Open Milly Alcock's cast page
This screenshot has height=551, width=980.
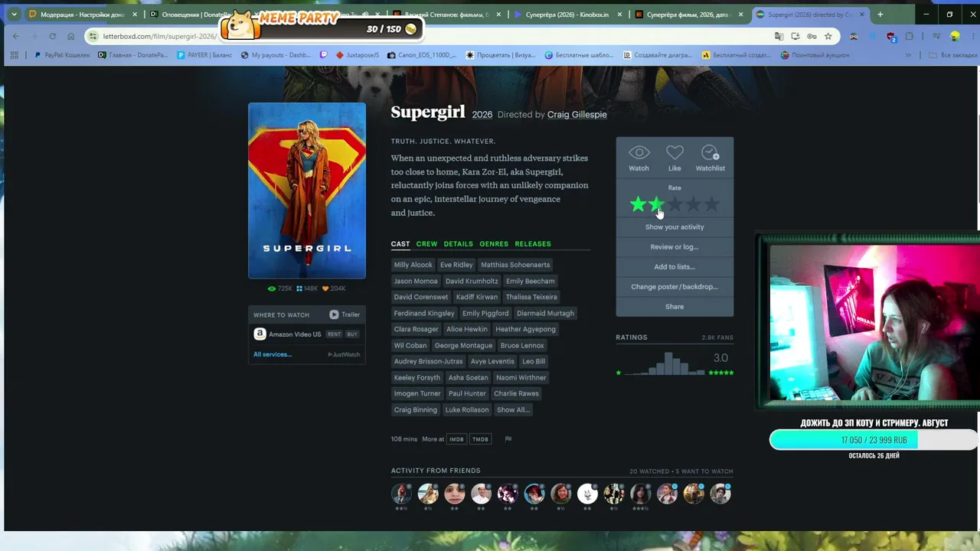(x=413, y=265)
